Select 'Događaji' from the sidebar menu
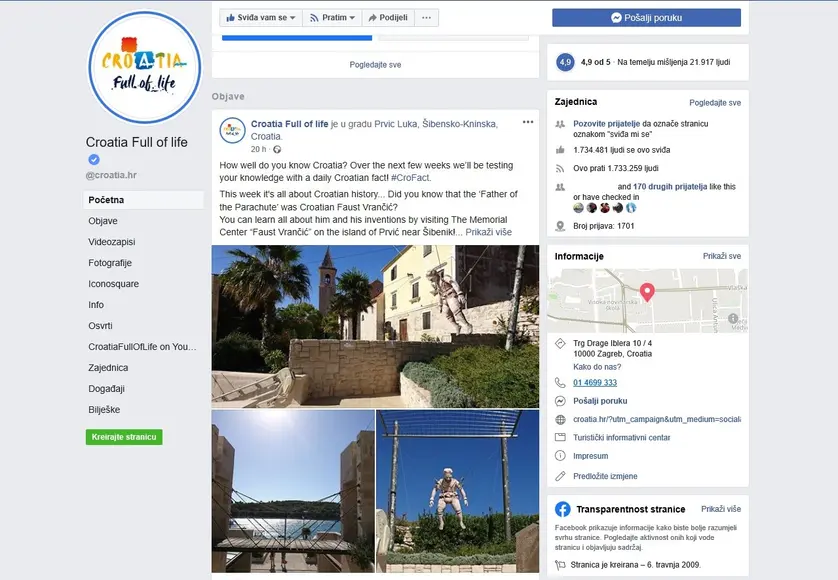The image size is (838, 580). click(106, 389)
